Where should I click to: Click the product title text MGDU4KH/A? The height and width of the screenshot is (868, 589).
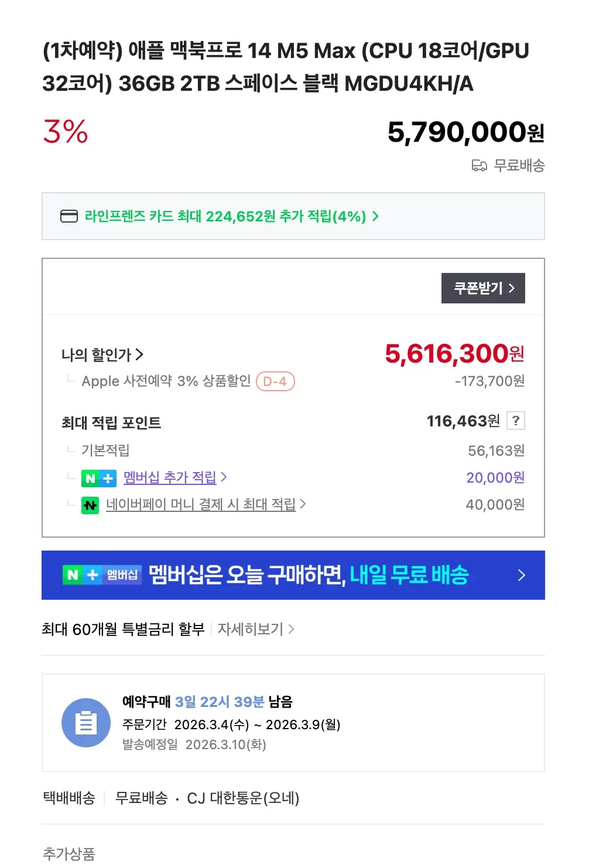(409, 84)
